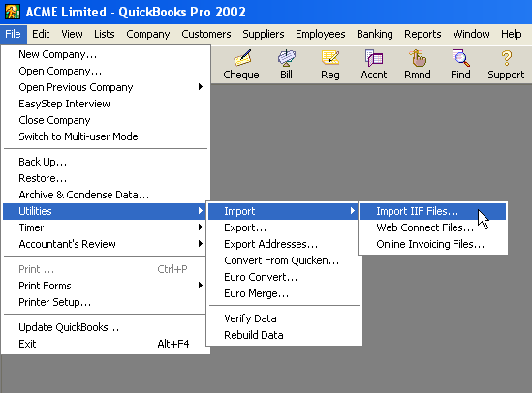This screenshot has width=532, height=393.
Task: Open the Company menu
Action: (x=148, y=34)
